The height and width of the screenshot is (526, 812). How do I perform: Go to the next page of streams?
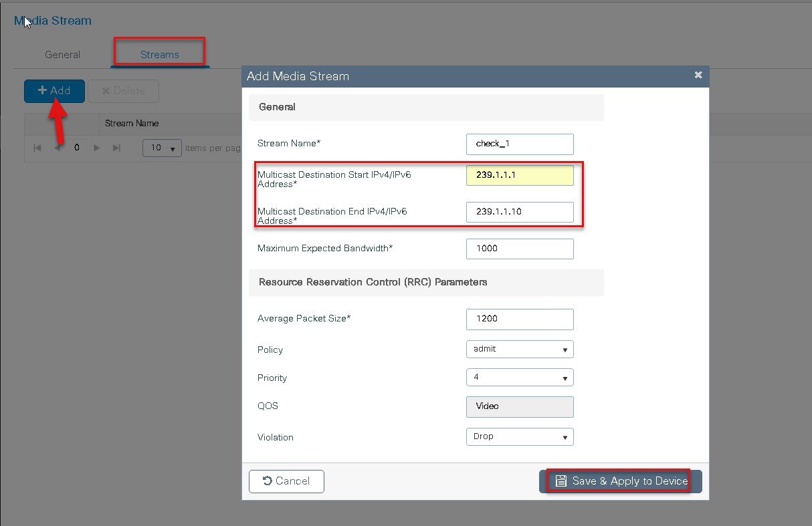97,148
